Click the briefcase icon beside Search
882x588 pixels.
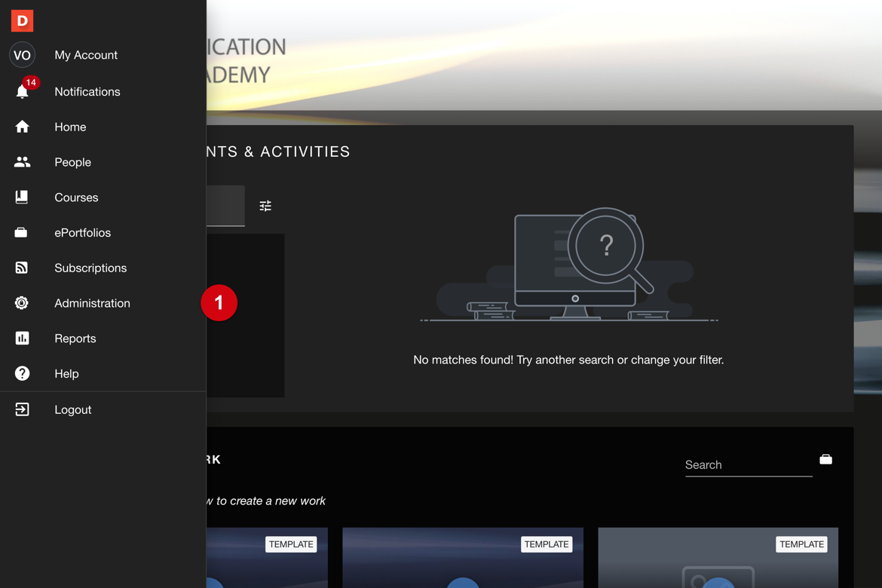[x=825, y=460]
